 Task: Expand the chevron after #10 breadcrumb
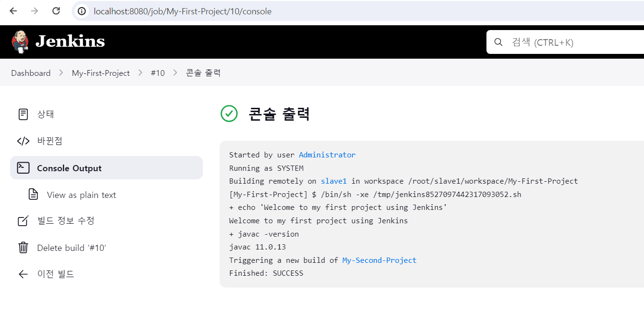tap(175, 73)
